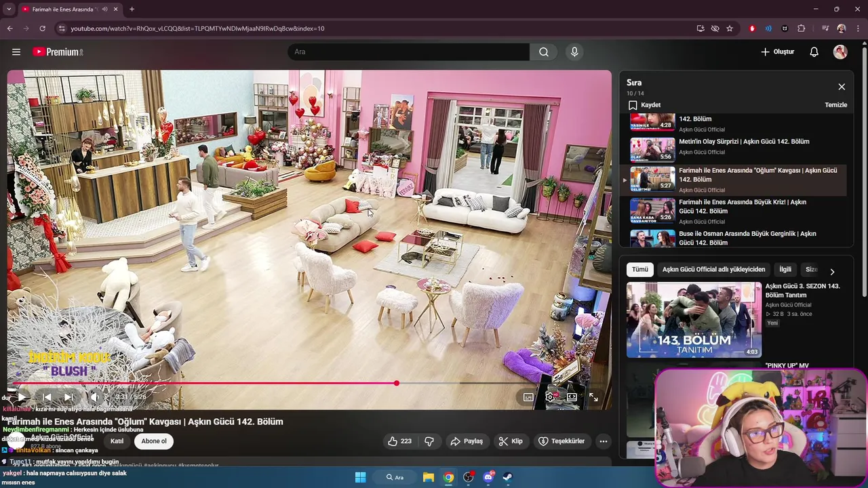Clear the queue with Temizle

click(835, 105)
